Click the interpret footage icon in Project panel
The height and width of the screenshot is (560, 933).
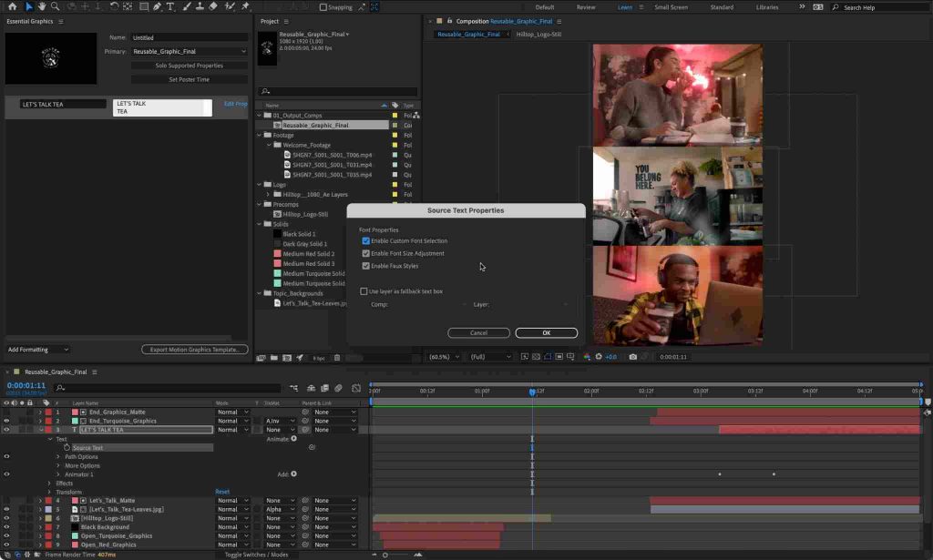click(261, 358)
